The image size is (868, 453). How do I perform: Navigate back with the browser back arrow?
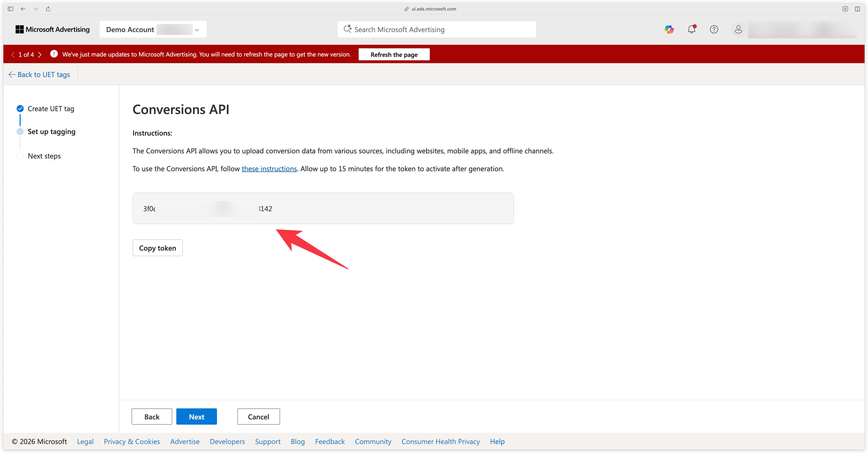pos(23,9)
